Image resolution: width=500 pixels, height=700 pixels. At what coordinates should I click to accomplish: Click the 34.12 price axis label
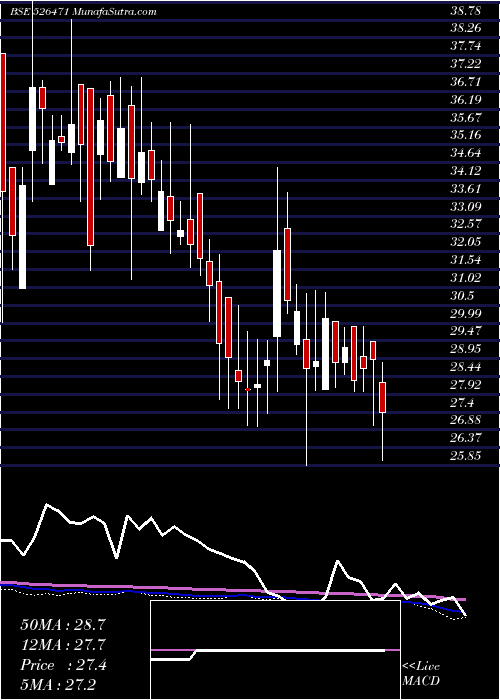pyautogui.click(x=465, y=171)
